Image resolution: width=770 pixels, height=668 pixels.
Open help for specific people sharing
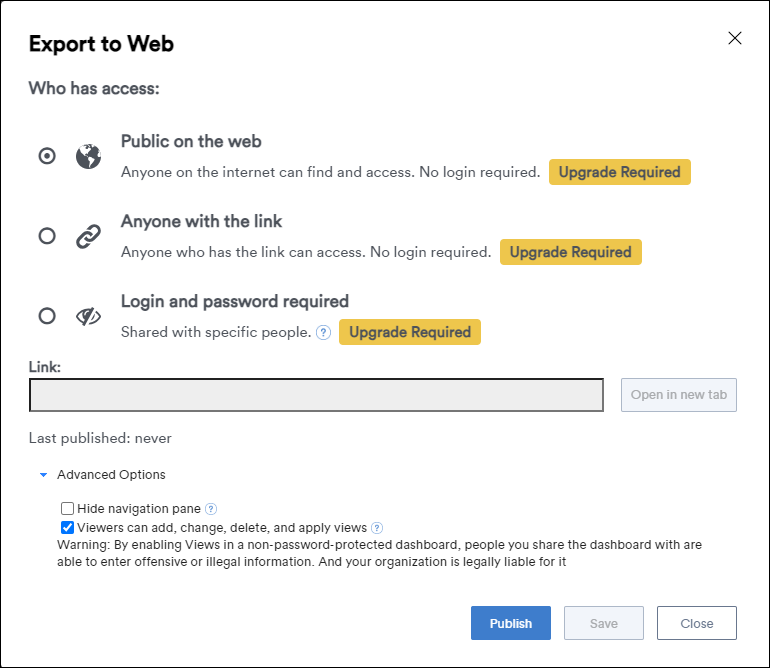(323, 333)
